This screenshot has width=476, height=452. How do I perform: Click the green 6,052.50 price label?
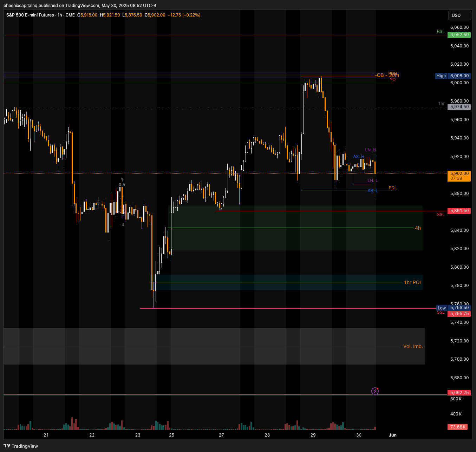459,35
